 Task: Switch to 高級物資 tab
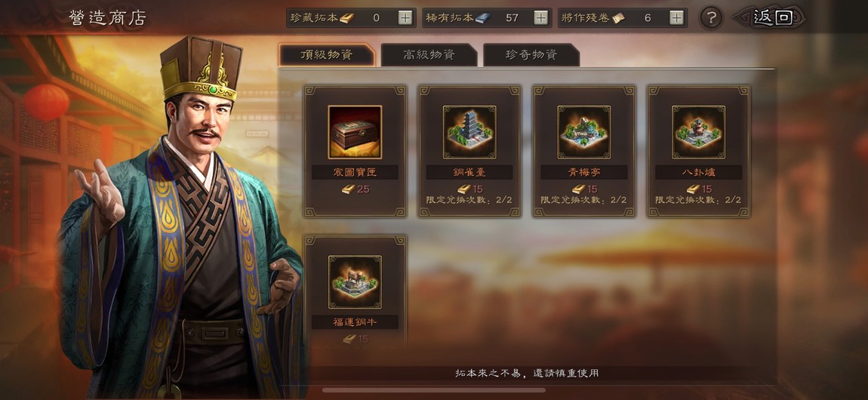[429, 55]
